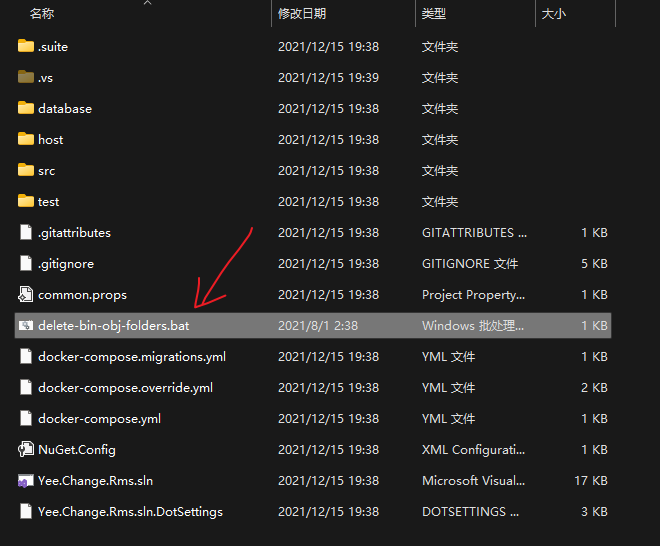660x546 pixels.
Task: Click the test folder icon
Action: (x=26, y=201)
